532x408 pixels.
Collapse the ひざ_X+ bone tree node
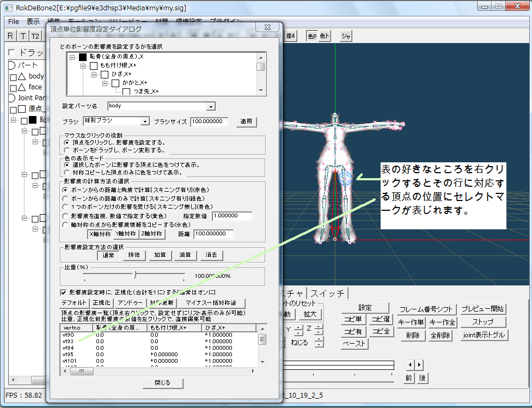[x=94, y=74]
